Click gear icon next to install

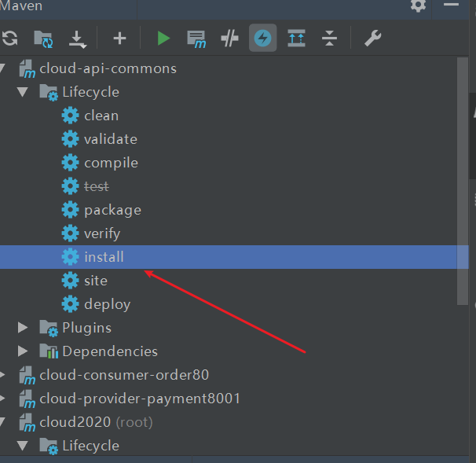point(70,257)
